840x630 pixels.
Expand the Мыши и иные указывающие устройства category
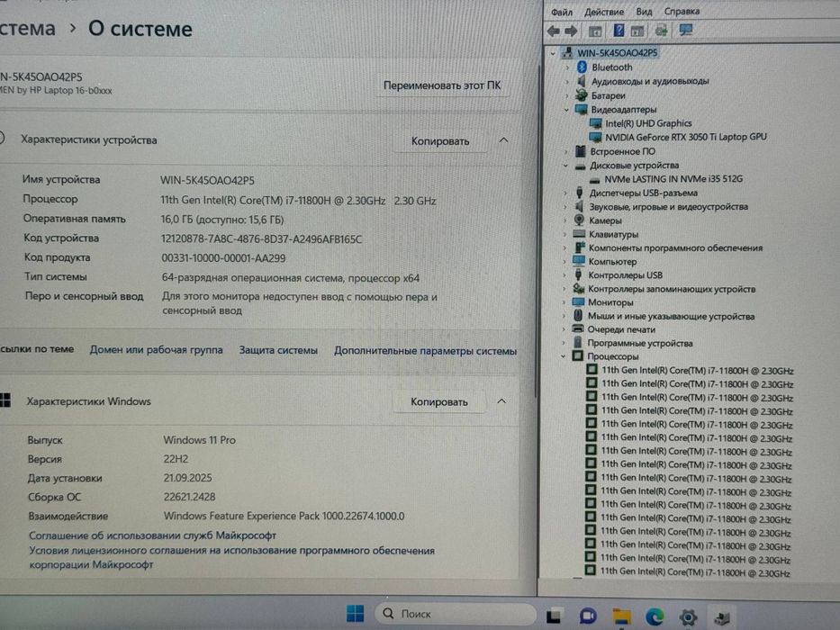click(564, 316)
